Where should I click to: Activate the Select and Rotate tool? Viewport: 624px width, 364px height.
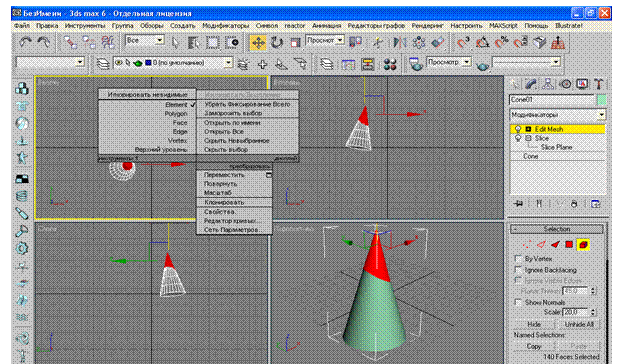coord(277,43)
